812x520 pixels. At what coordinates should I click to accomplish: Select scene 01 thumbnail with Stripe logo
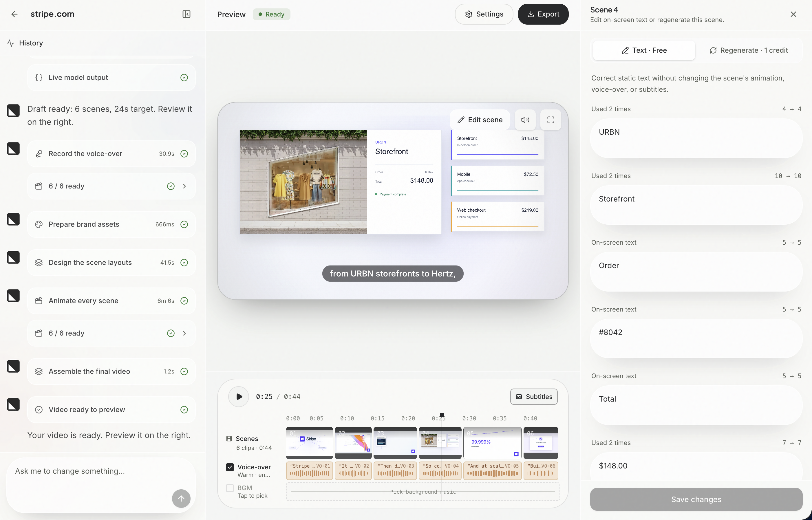pyautogui.click(x=309, y=443)
